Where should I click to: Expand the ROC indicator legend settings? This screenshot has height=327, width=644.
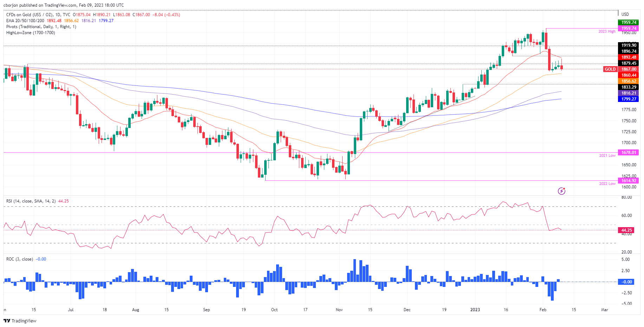(x=20, y=259)
